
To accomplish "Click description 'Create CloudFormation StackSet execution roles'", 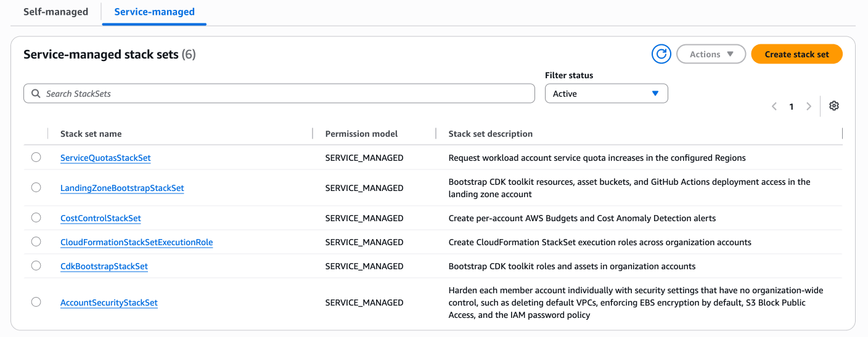I will coord(600,242).
